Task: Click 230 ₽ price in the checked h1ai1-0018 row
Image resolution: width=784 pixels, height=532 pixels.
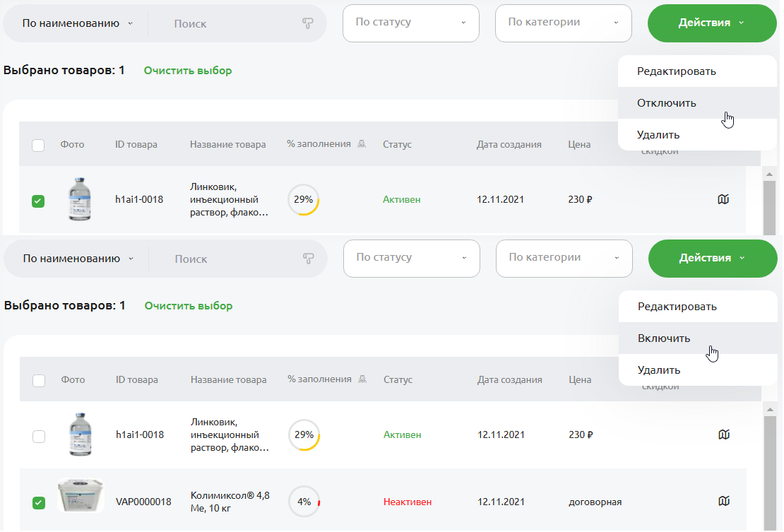Action: 580,199
